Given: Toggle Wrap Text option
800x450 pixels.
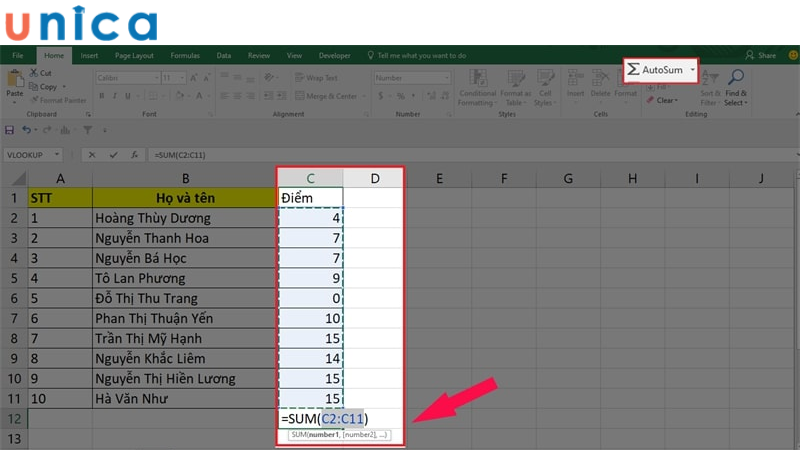Looking at the screenshot, I should pyautogui.click(x=316, y=77).
